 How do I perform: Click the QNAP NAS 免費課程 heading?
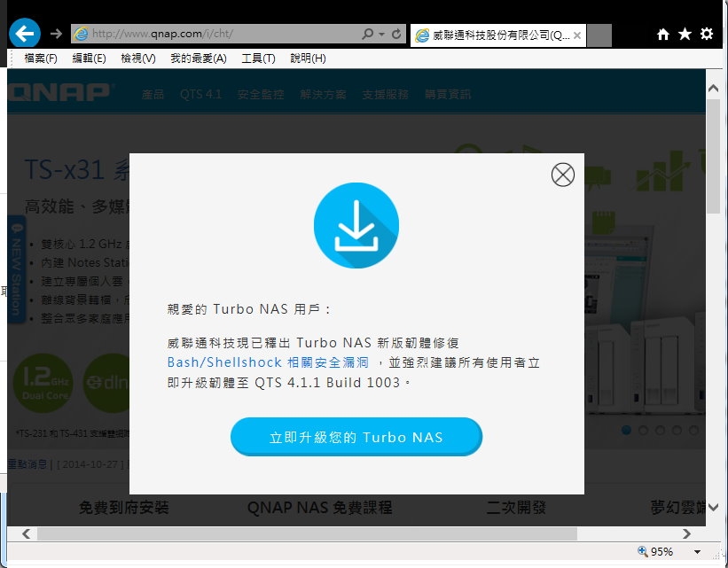pyautogui.click(x=319, y=507)
